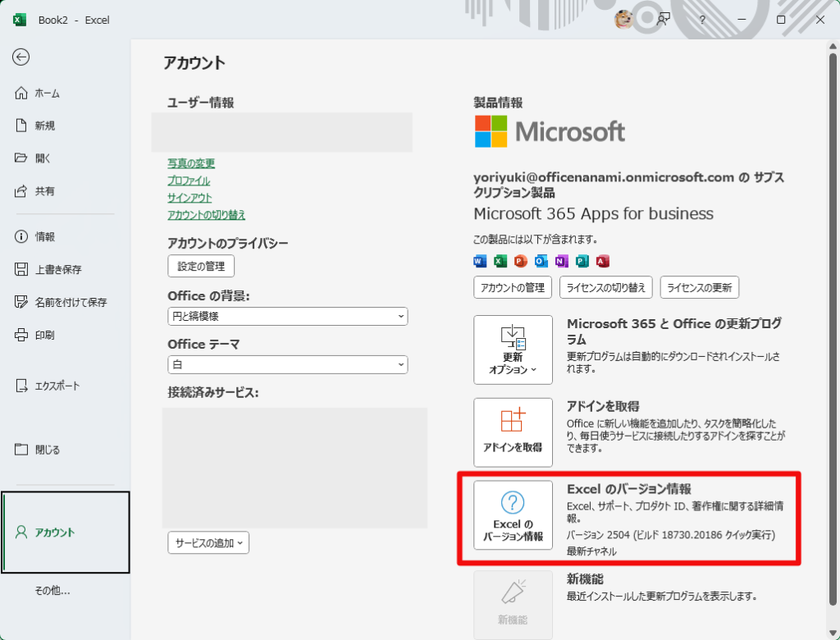
Task: Open the サービスの追加 dropdown button
Action: pos(208,542)
